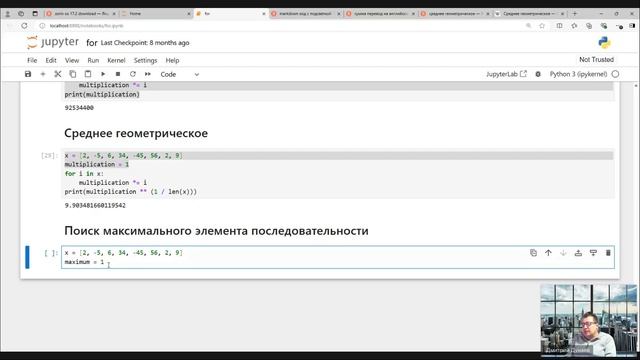Select the 'Поиск максимального элемента последовательности' heading

tap(216, 231)
